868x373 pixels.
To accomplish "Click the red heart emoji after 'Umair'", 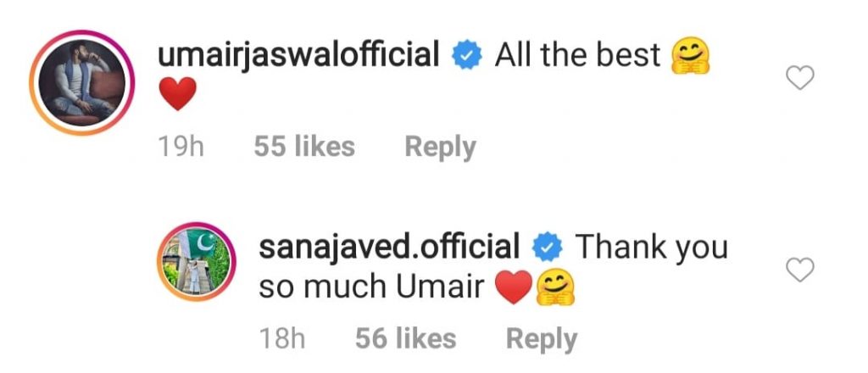I will pyautogui.click(x=514, y=287).
